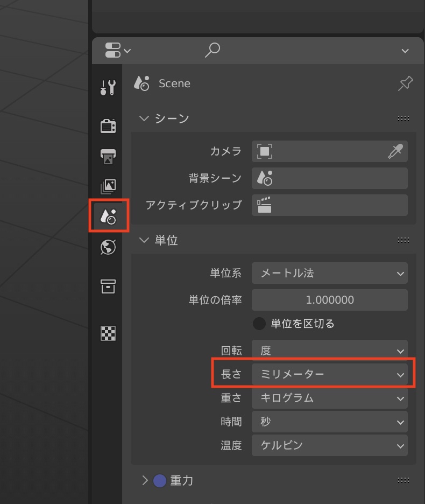Image resolution: width=425 pixels, height=504 pixels.
Task: Toggle the 単位を区切る option
Action: [260, 324]
